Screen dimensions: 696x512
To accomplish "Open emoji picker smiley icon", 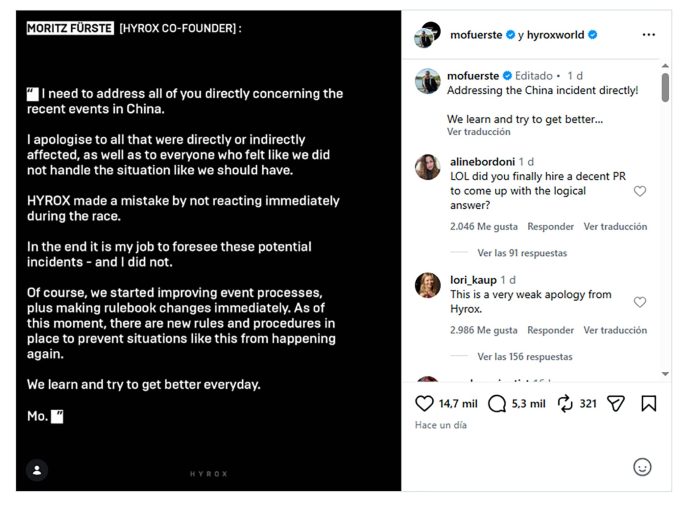I will tap(642, 467).
